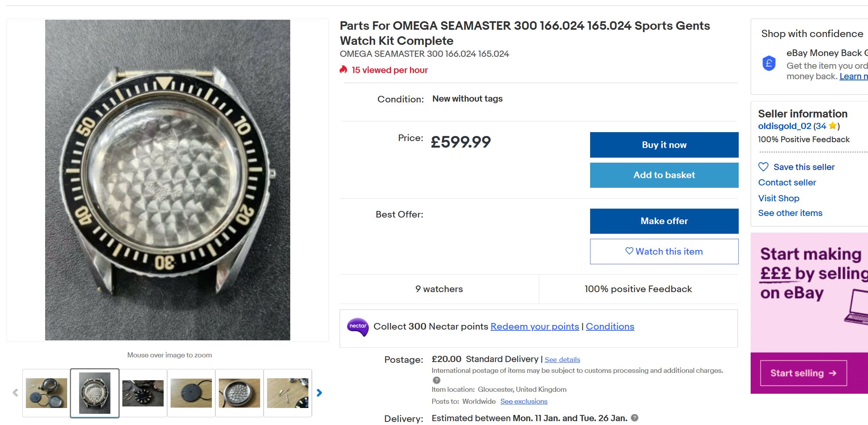
Task: Show next thumbnails with right arrow
Action: [319, 393]
